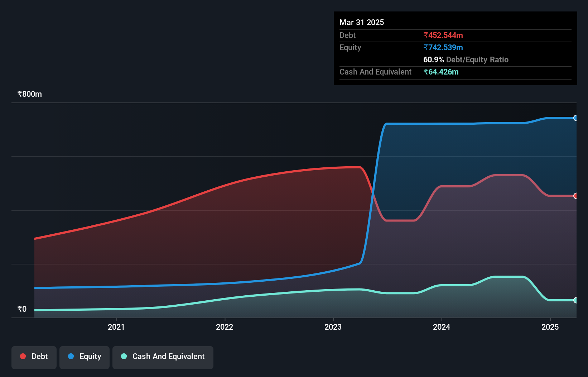The width and height of the screenshot is (588, 377).
Task: Click the rupee symbol in Equity tooltip row
Action: coord(425,47)
